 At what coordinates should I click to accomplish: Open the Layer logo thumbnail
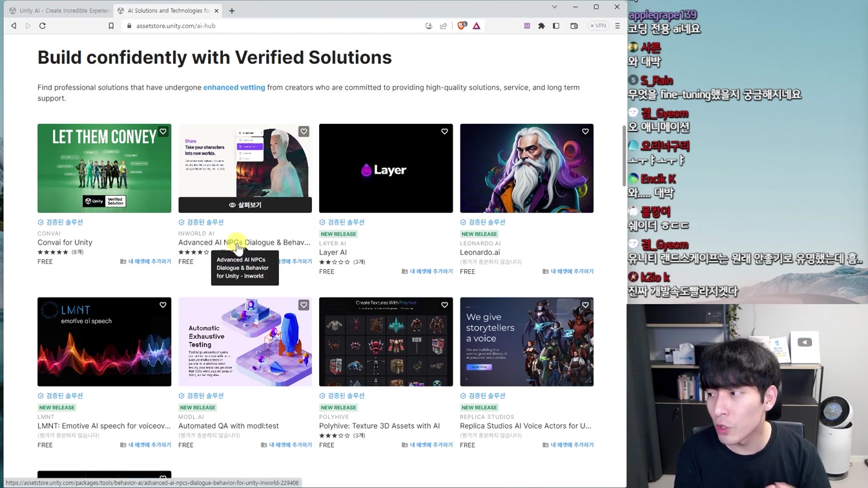[386, 168]
